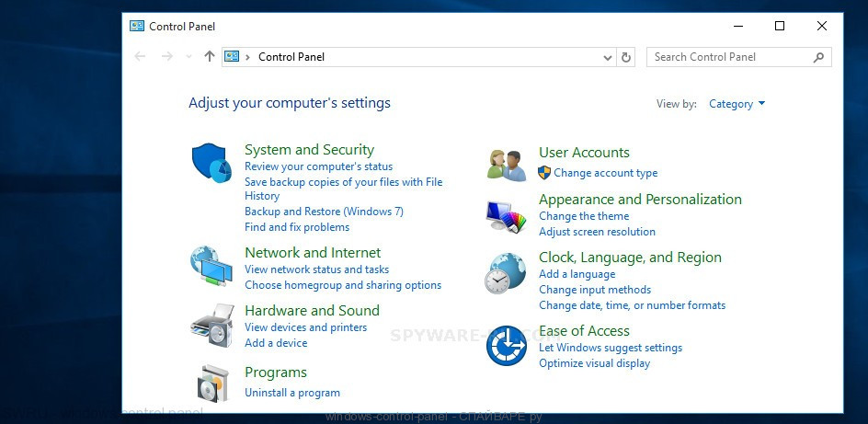Click the Control Panel title bar icon
This screenshot has width=868, height=424.
pyautogui.click(x=137, y=26)
